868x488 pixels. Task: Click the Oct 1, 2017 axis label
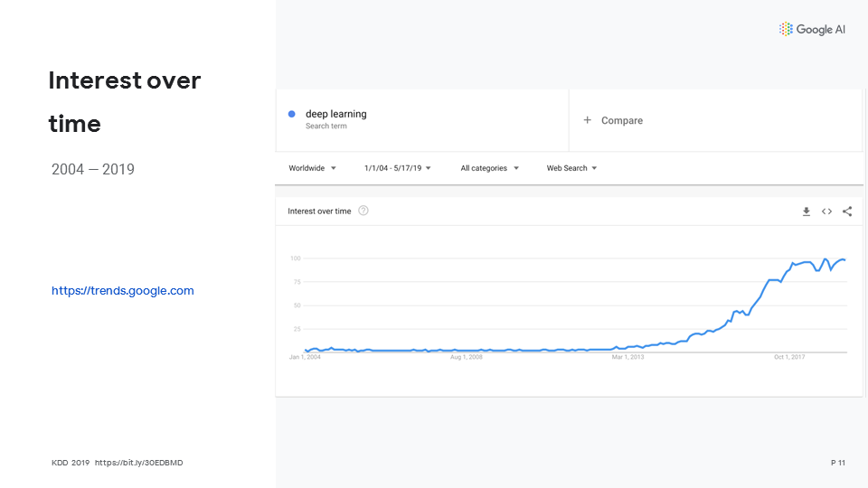click(x=788, y=357)
